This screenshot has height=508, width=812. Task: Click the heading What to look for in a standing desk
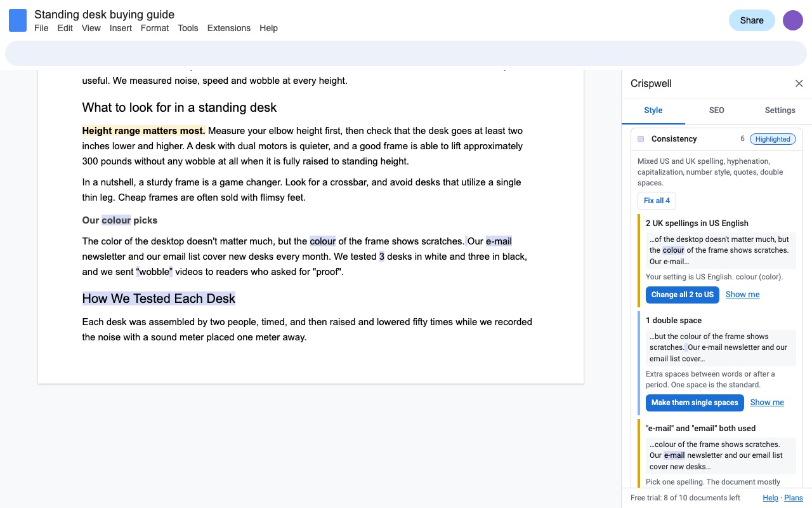(x=180, y=107)
